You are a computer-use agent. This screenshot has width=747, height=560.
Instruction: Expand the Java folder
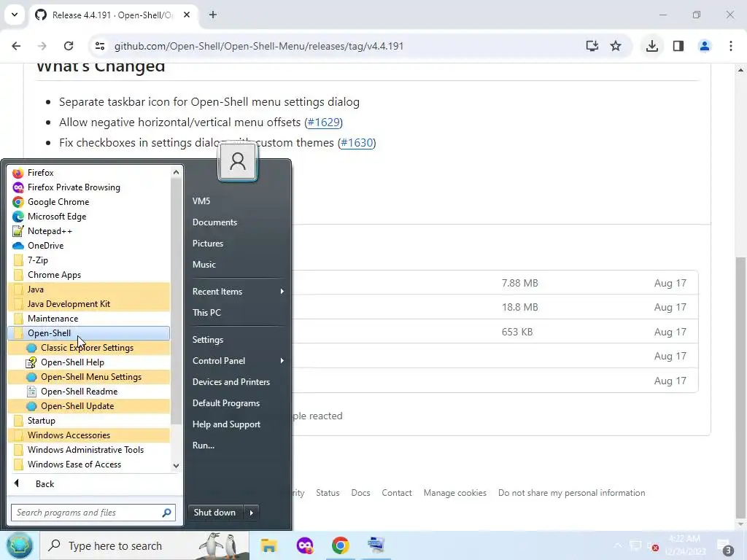pyautogui.click(x=88, y=289)
